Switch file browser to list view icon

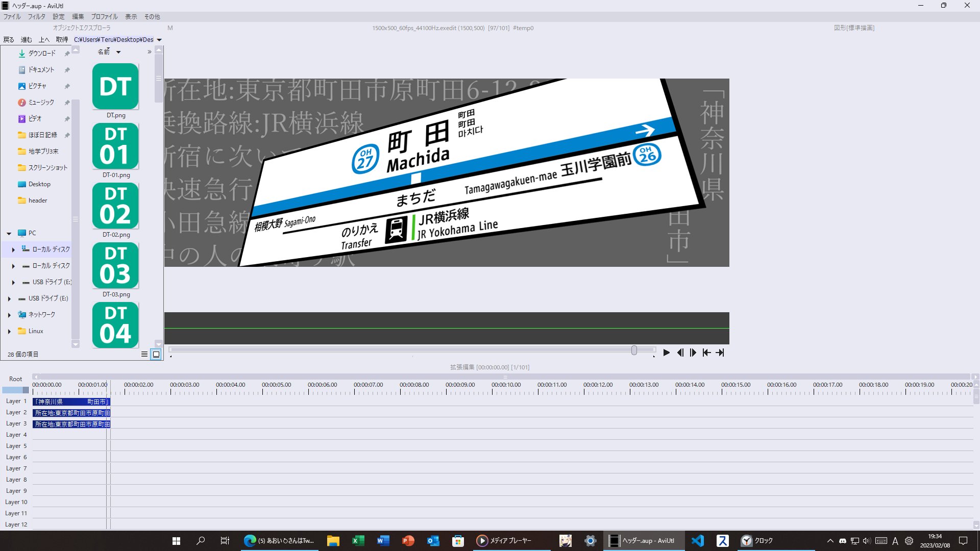pos(144,354)
